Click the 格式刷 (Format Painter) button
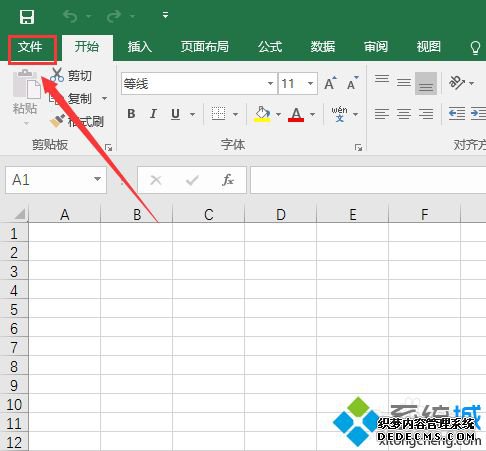 coord(77,121)
